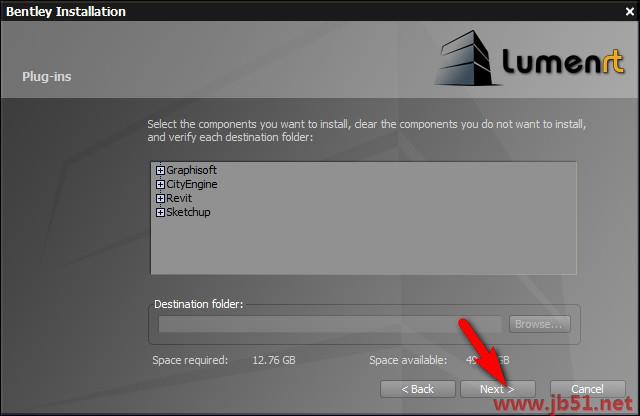Close the Bentley Installation window

click(630, 11)
